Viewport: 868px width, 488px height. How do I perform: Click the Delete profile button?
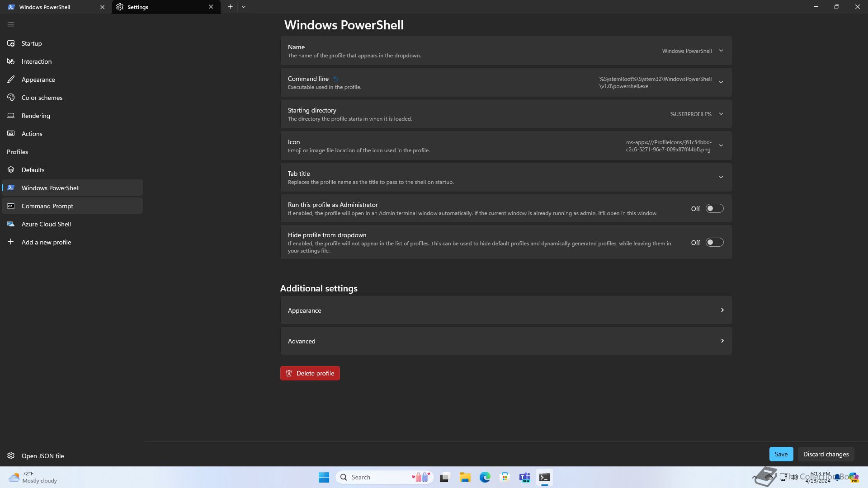coord(310,373)
